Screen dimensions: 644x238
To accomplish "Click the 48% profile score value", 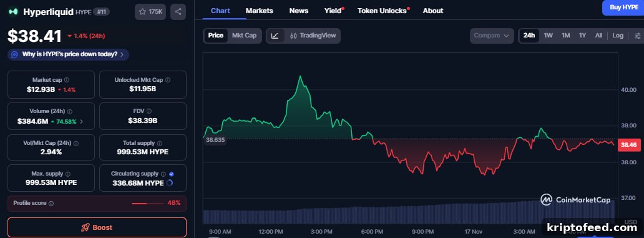I will point(173,203).
